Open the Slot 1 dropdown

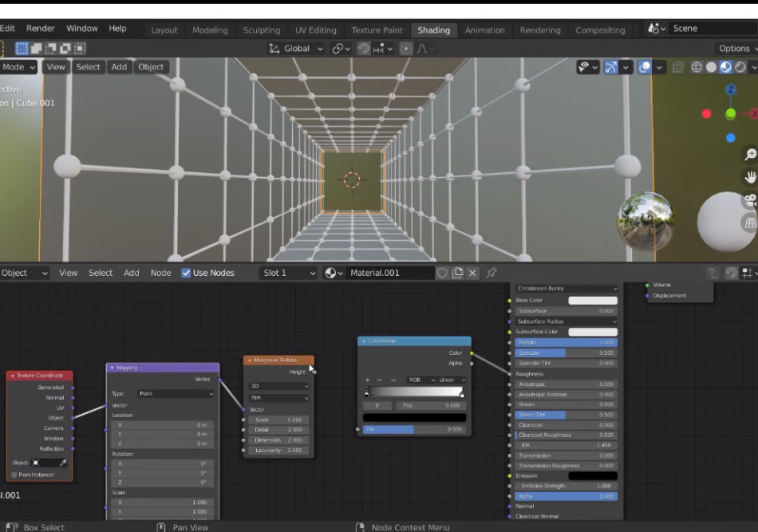(289, 273)
